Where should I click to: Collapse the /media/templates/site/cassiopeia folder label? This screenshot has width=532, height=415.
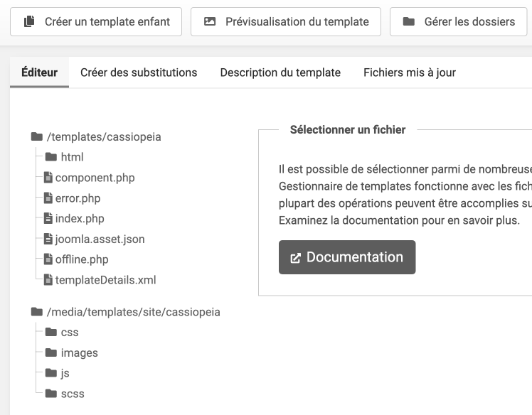coord(134,312)
